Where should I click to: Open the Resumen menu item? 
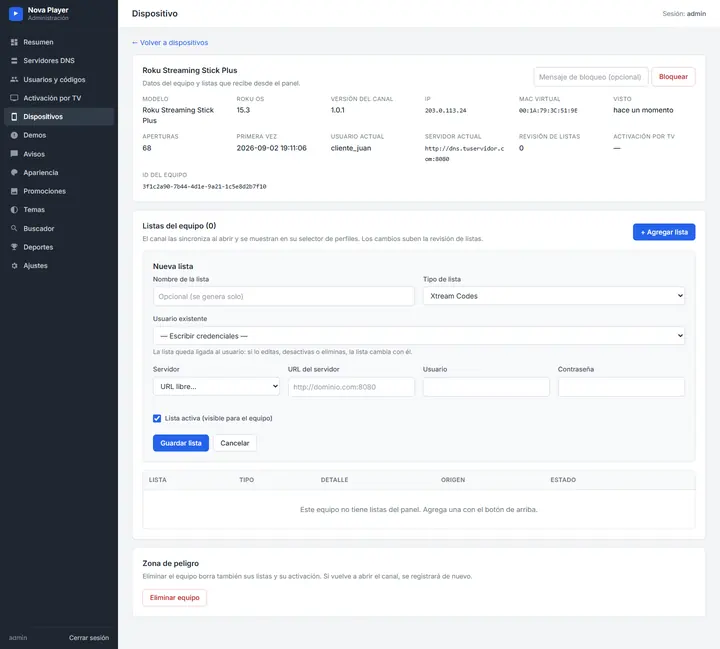59,42
